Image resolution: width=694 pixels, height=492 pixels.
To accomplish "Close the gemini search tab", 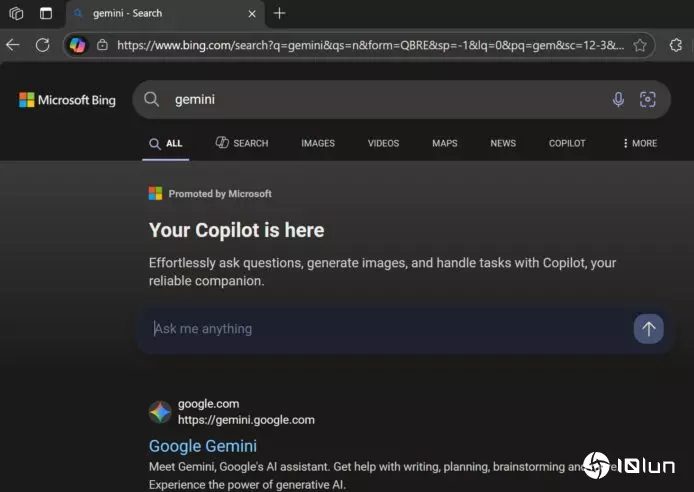I will tap(250, 13).
